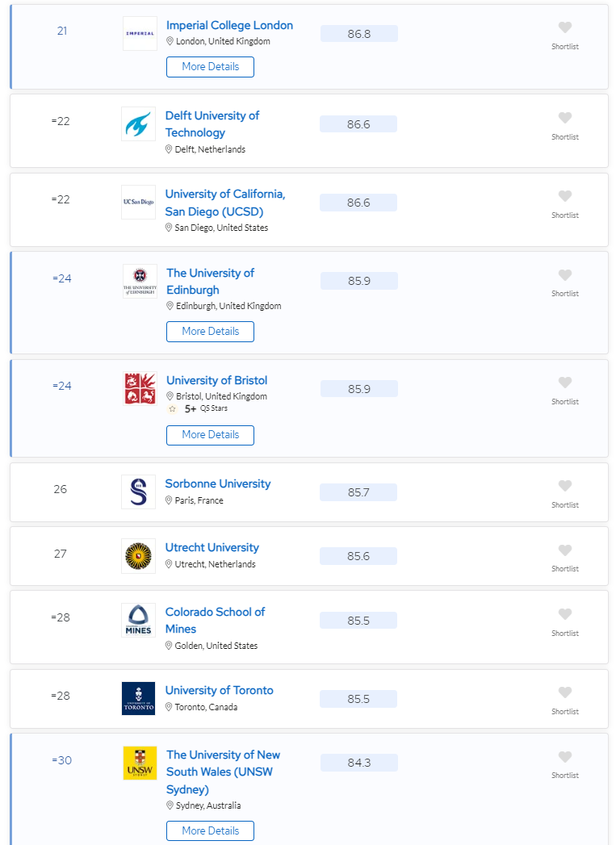Click UNSW Sydney shortlist heart icon
Screen dimensions: 616x845
click(565, 757)
